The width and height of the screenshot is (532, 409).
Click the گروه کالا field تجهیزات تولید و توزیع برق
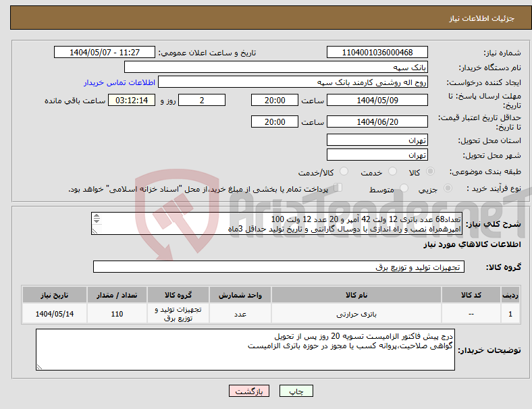[x=279, y=267]
